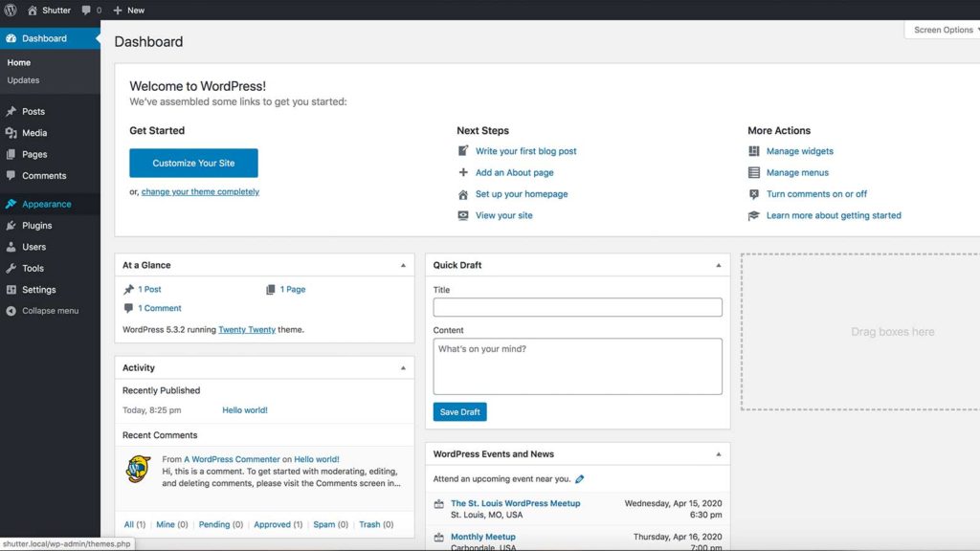The height and width of the screenshot is (551, 980).
Task: Click the Dashboard gauge icon in sidebar
Action: (x=11, y=38)
